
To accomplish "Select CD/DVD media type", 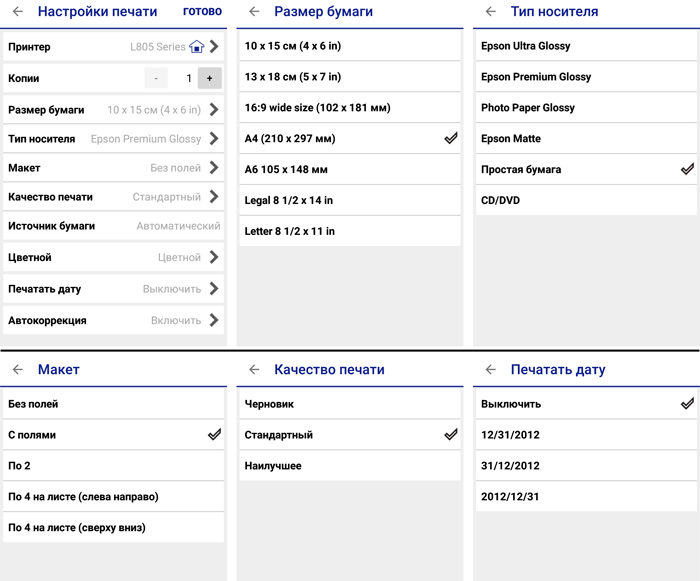I will pyautogui.click(x=586, y=200).
